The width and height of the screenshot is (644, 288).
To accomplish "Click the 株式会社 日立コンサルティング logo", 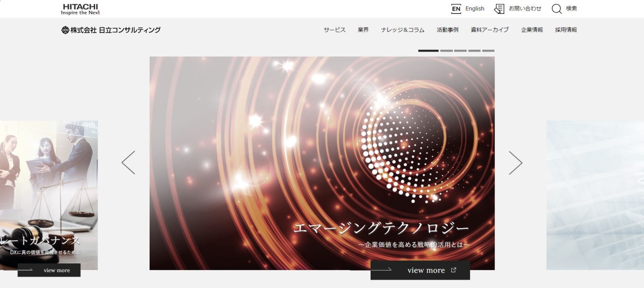I will 111,30.
